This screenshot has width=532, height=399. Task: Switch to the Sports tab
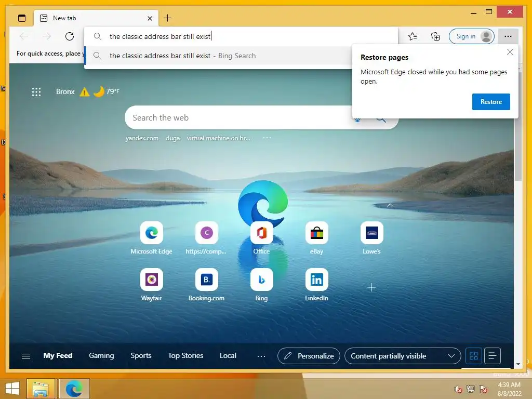pos(141,355)
